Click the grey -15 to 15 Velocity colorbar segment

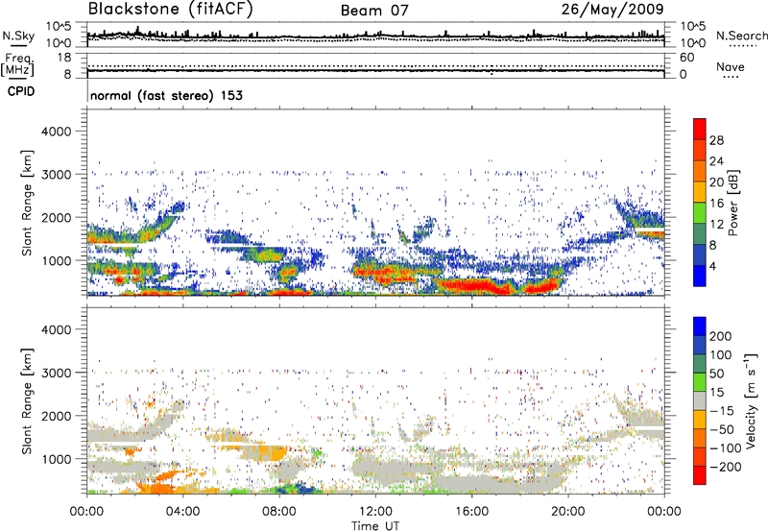coord(700,400)
